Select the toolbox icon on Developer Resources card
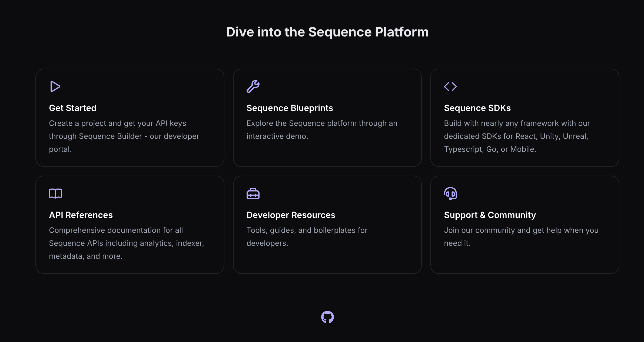 pyautogui.click(x=253, y=193)
